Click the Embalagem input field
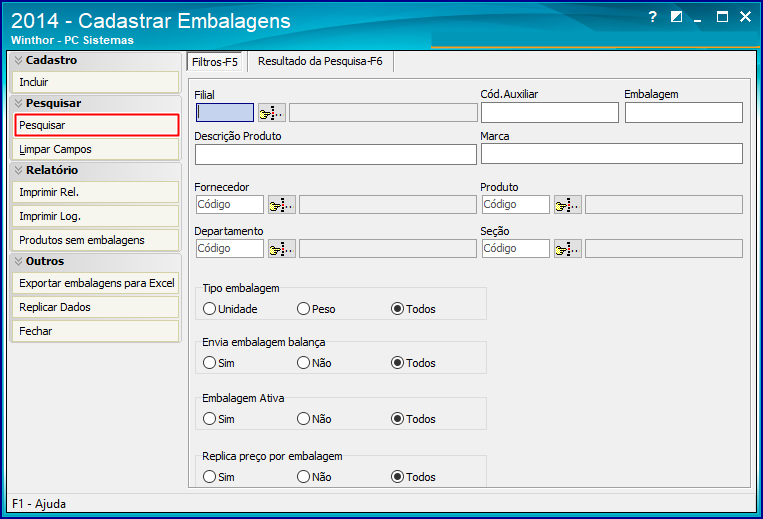The image size is (763, 519). tap(684, 113)
